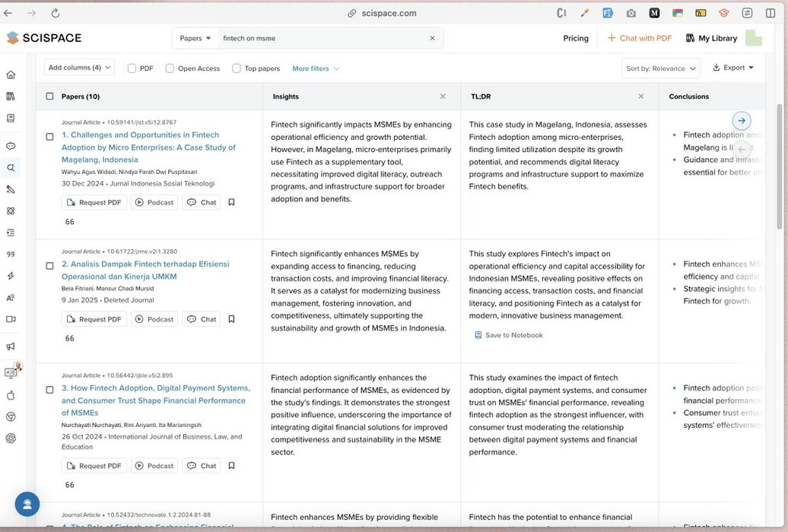Viewport: 788px width, 532px height.
Task: Go to My Library
Action: tap(711, 38)
